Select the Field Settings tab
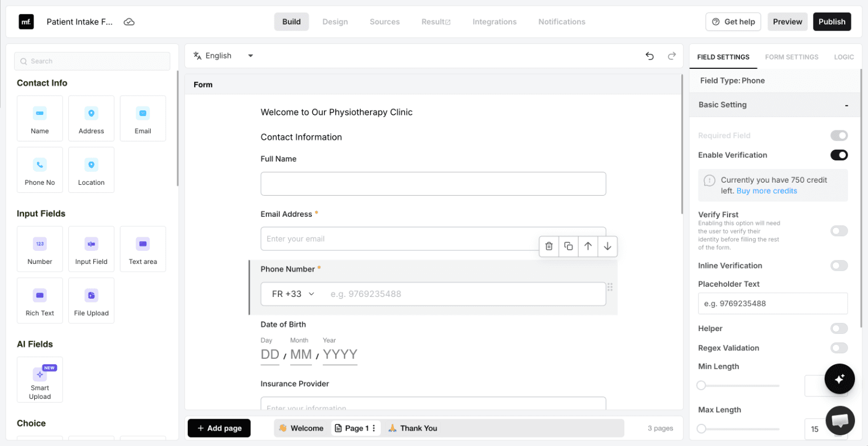 (x=723, y=57)
